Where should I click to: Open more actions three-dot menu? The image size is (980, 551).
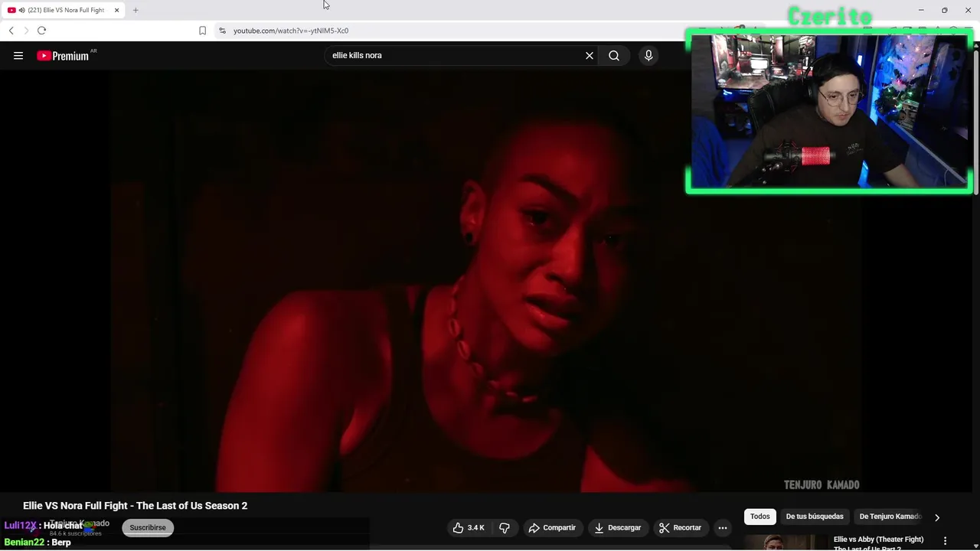(x=723, y=527)
